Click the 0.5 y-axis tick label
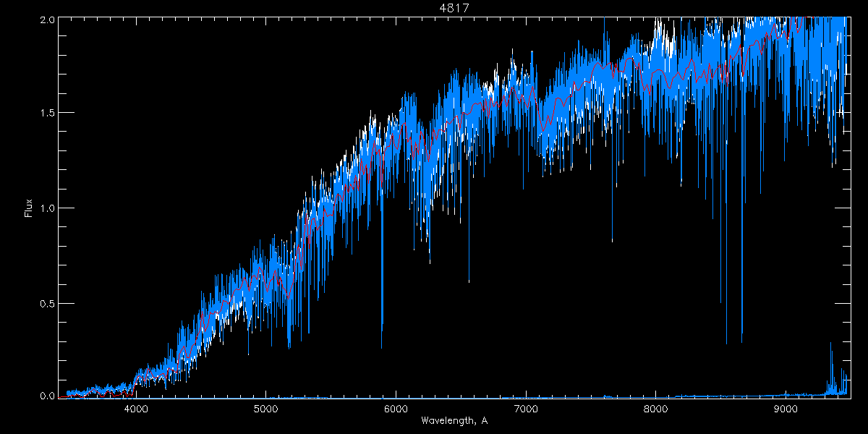Screen dimensions: 868x434 pos(46,303)
